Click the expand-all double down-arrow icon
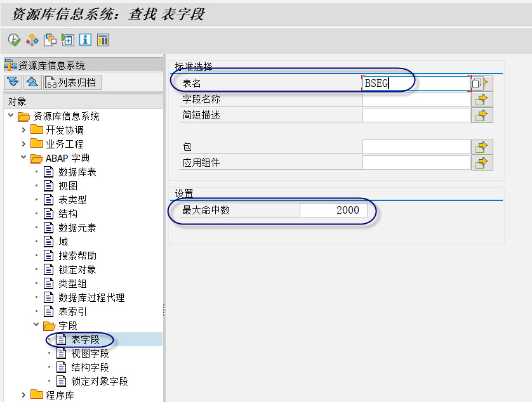 11,82
